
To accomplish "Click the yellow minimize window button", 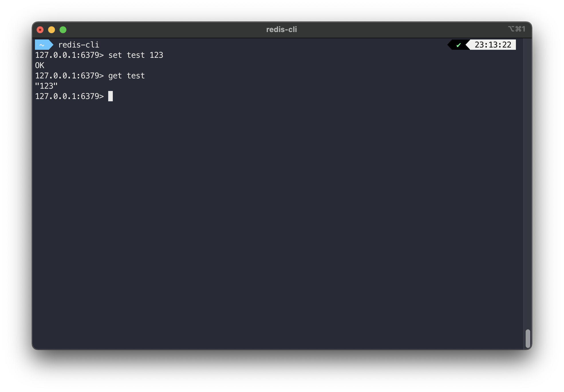I will pos(52,30).
